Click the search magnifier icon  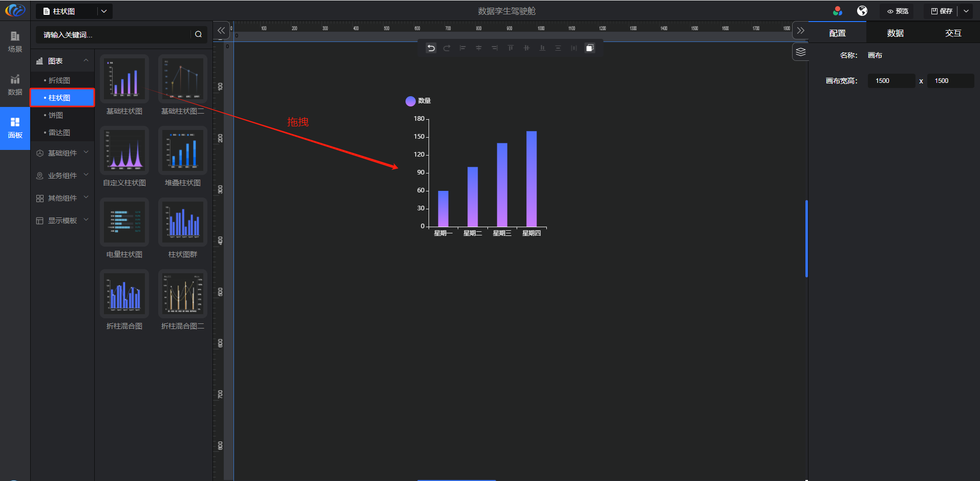pos(198,34)
